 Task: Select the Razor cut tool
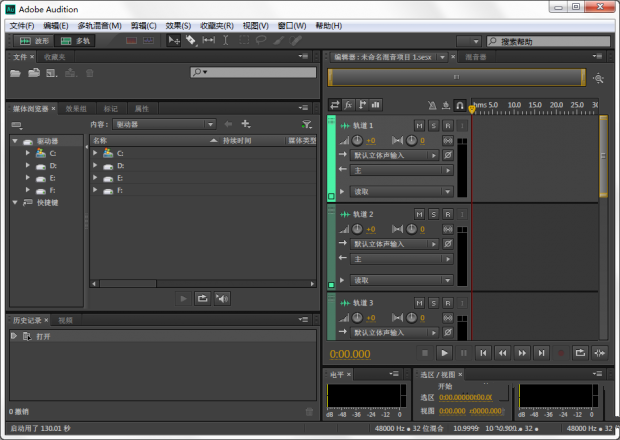coord(191,40)
